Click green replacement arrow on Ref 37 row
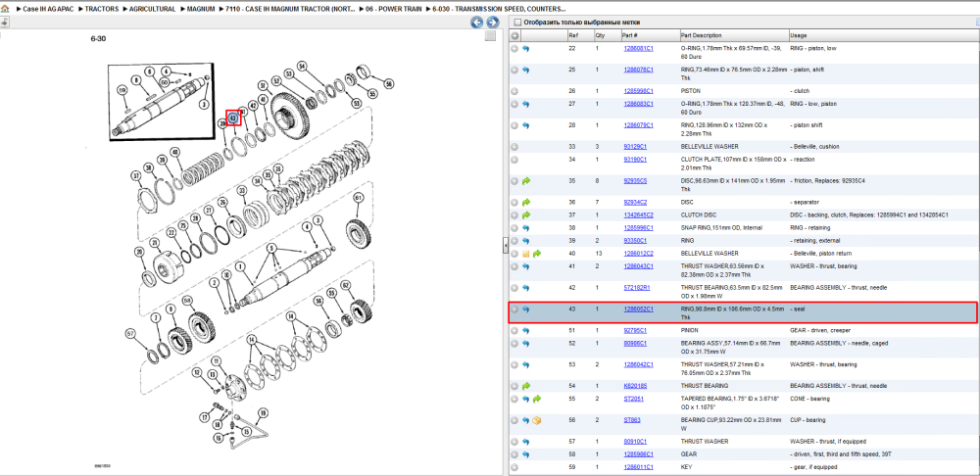The image size is (980, 476). coord(525,215)
